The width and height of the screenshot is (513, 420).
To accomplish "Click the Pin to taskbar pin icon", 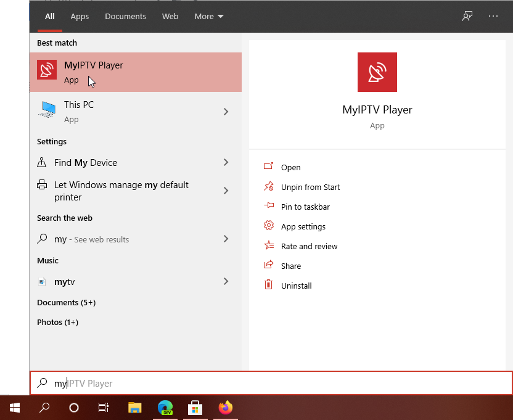I will (x=269, y=205).
